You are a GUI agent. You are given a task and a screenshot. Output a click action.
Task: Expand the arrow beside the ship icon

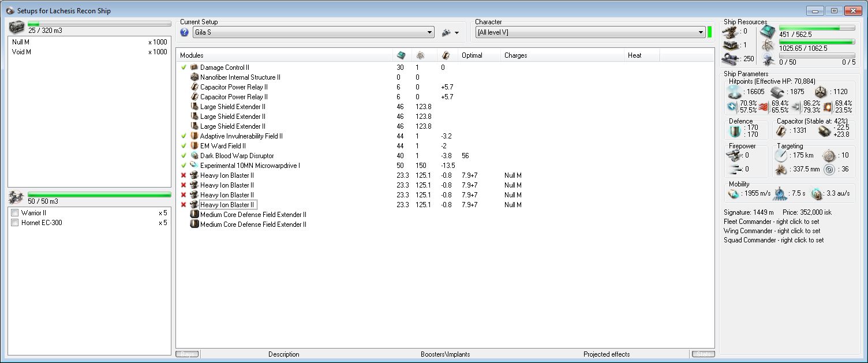click(x=457, y=33)
